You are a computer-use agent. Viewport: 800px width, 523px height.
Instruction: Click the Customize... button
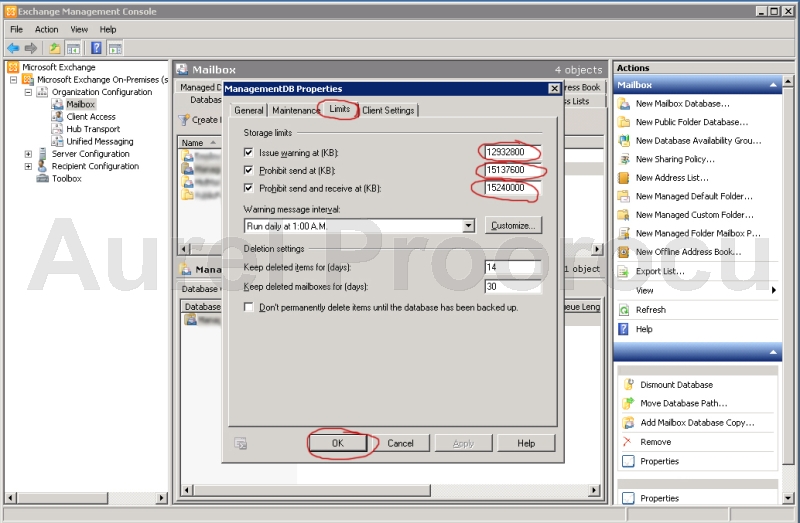coord(513,226)
